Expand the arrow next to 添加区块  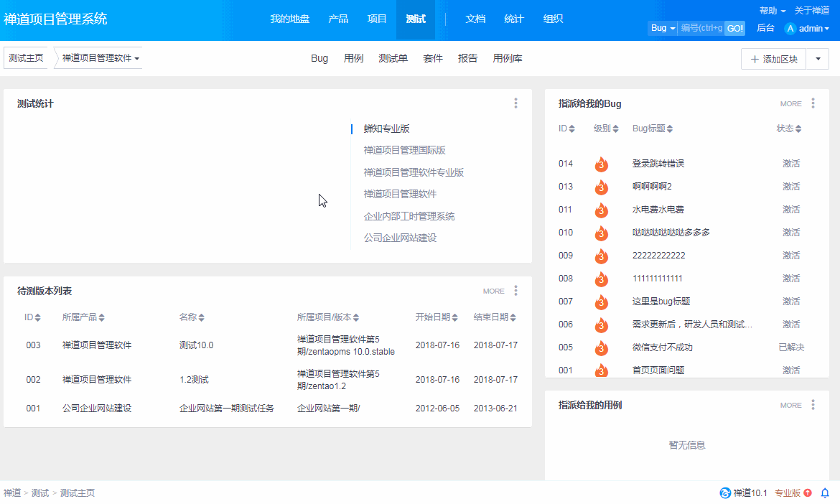817,59
